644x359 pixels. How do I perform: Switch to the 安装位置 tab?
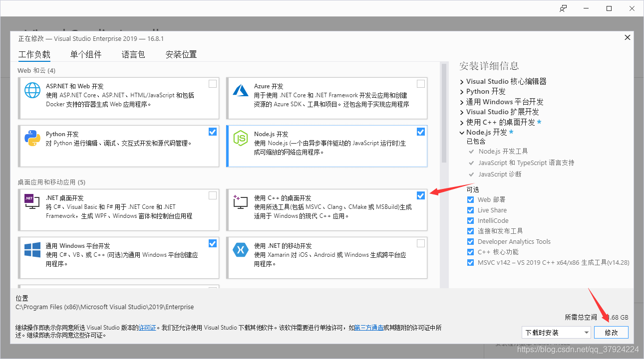tap(181, 54)
